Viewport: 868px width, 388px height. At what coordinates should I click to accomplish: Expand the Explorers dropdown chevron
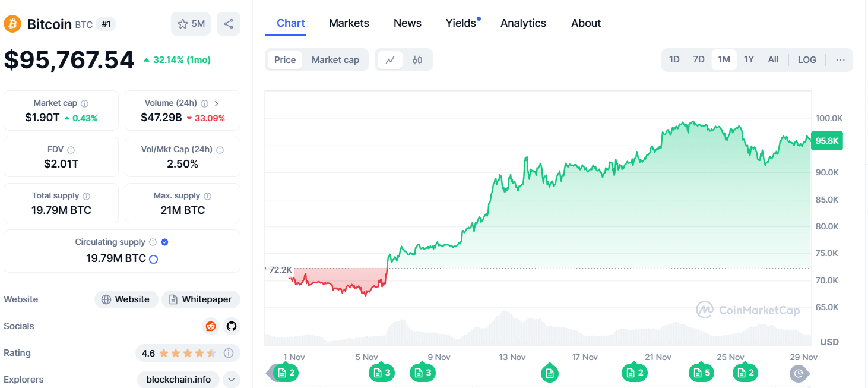coord(232,380)
